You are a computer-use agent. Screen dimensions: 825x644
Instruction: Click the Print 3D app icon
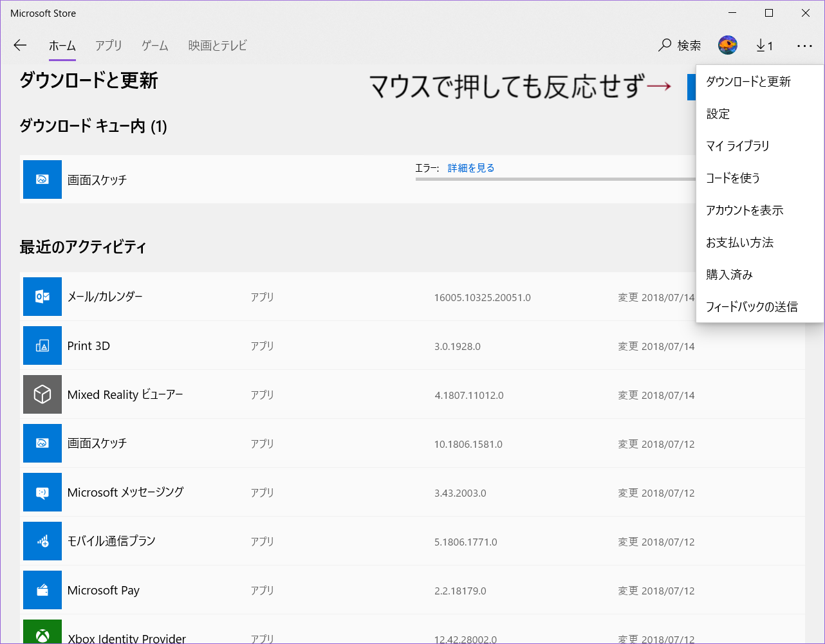[x=42, y=345]
